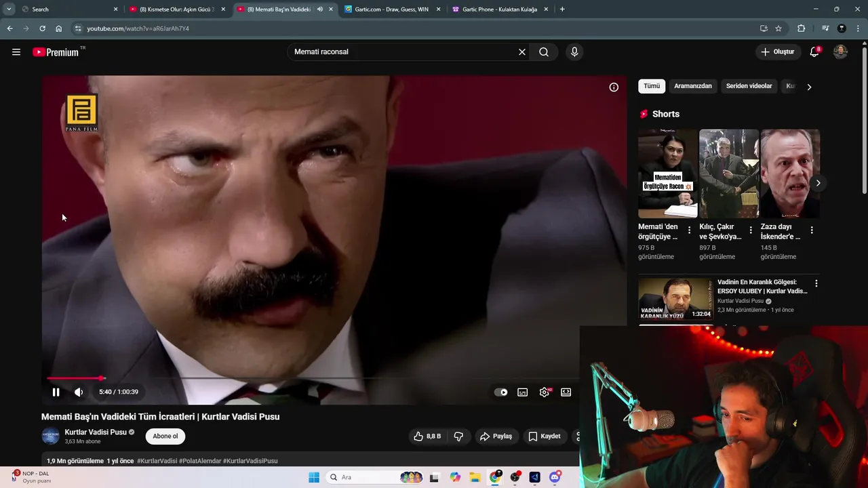Like the video with 8,8 B likes
Viewport: 868px width, 488px height.
[x=427, y=436]
